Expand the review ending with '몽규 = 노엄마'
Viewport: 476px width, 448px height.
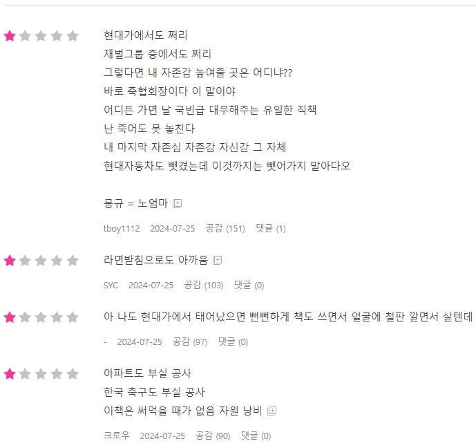point(178,203)
